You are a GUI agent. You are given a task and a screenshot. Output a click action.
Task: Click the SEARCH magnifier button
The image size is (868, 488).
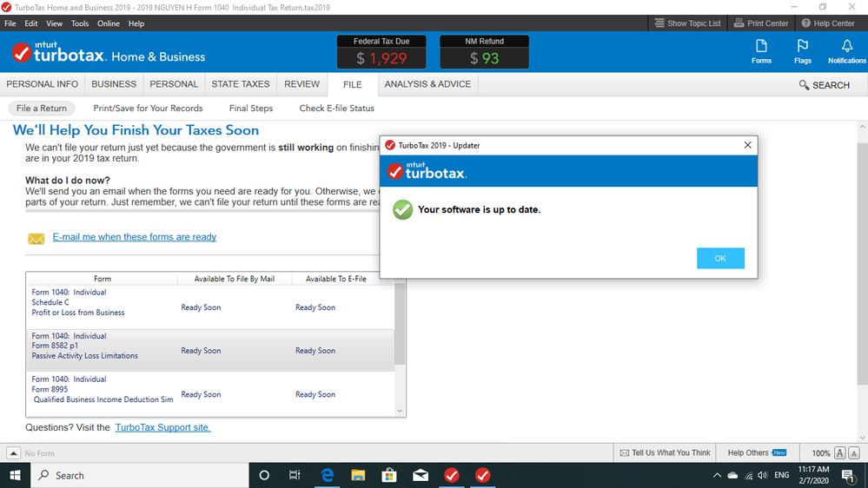[x=824, y=85]
